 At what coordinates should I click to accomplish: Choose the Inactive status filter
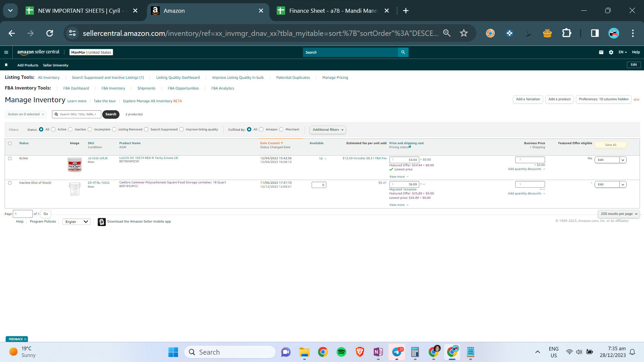pos(70,129)
